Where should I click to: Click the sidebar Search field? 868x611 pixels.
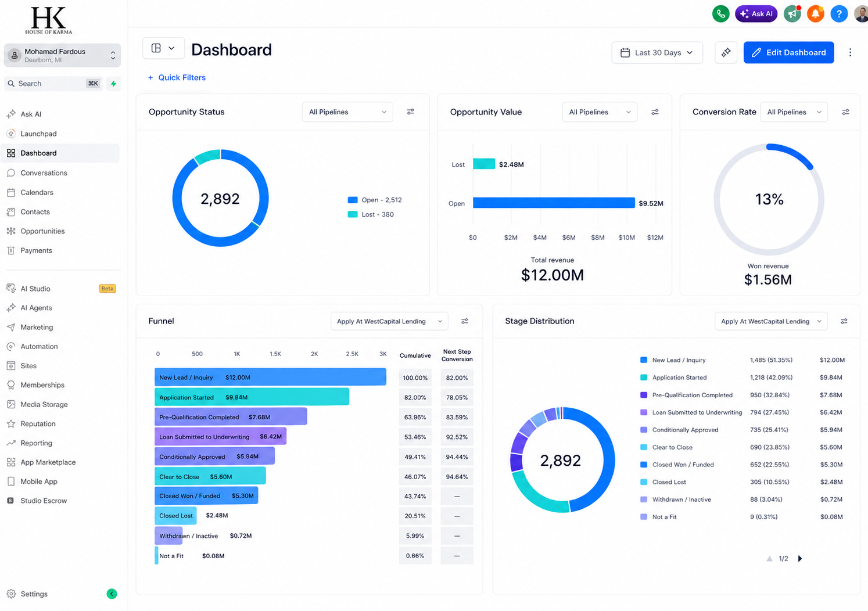point(53,84)
